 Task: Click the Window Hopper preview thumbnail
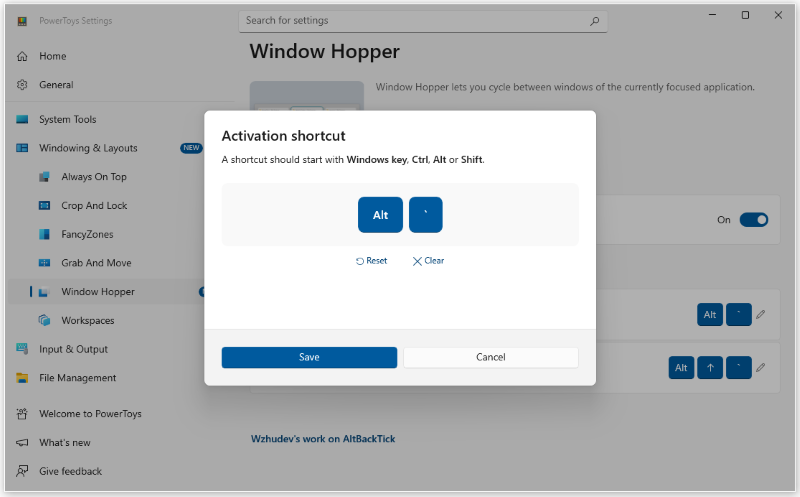pyautogui.click(x=307, y=96)
